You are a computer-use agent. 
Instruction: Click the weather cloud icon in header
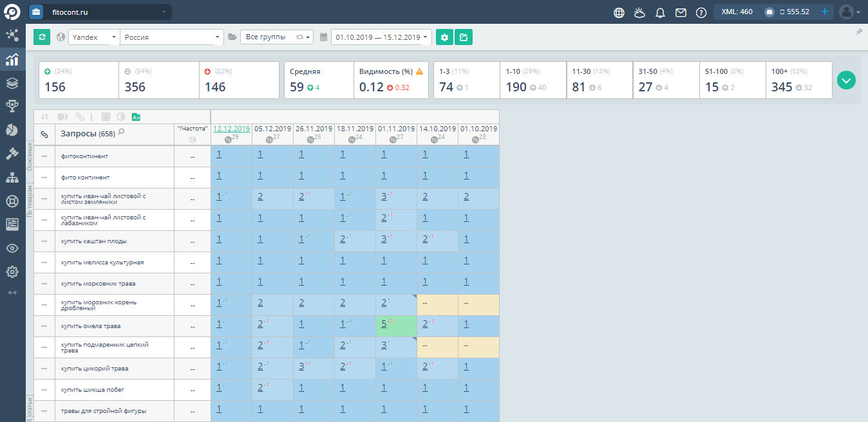pyautogui.click(x=639, y=12)
